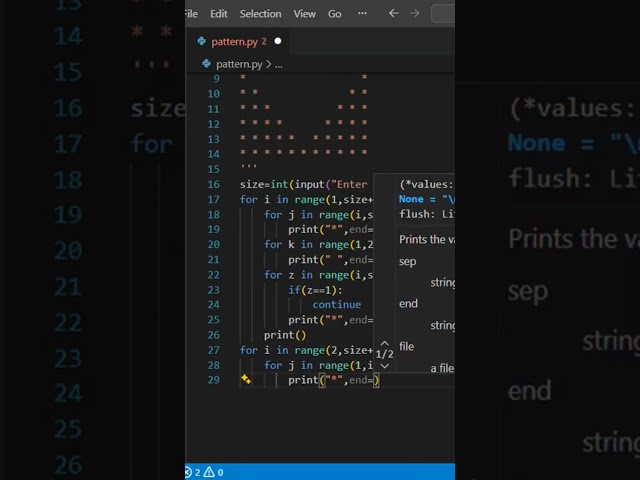
Task: Go back with the left arrow
Action: (393, 13)
